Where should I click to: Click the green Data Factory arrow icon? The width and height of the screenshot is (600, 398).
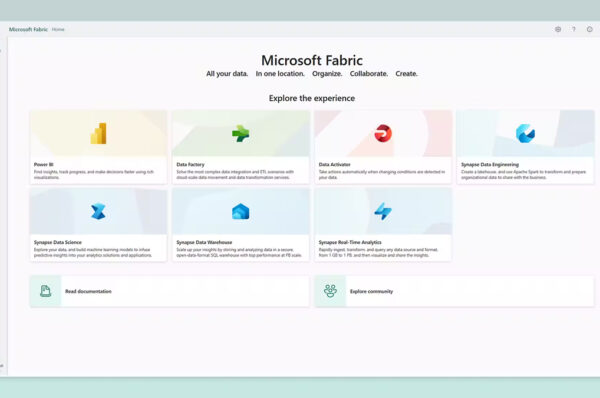point(240,134)
